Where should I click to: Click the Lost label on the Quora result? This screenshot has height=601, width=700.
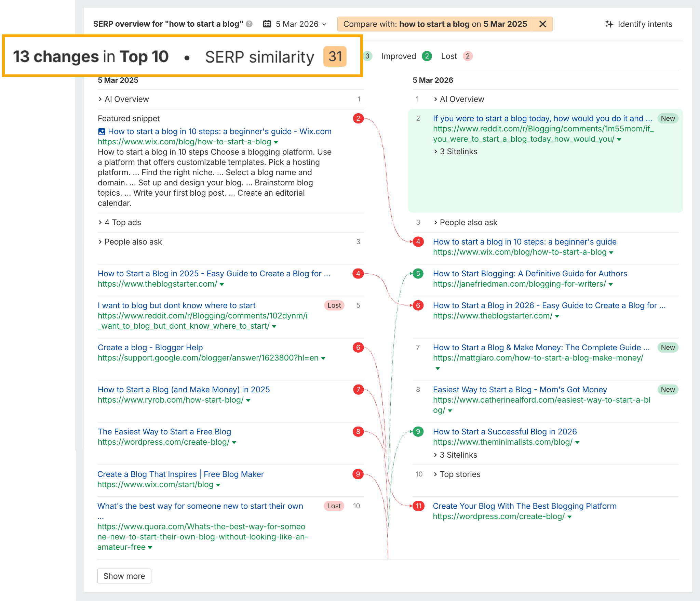[334, 506]
